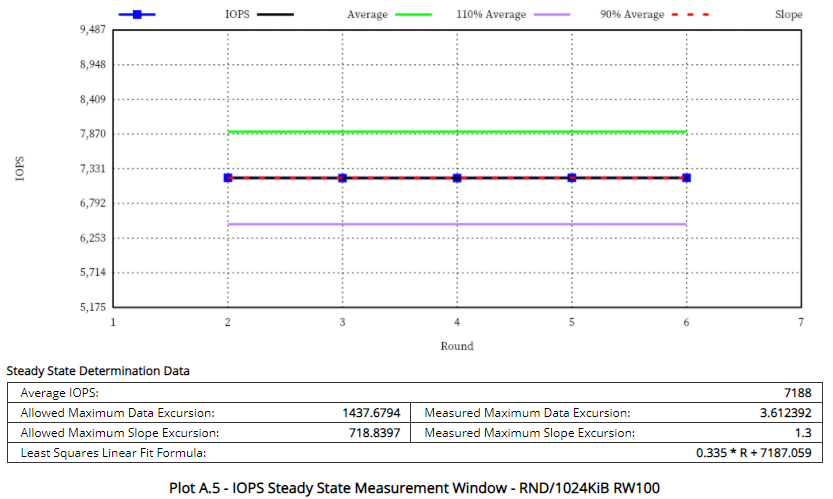Click the x-axis tick label 1
The image size is (833, 499).
[x=113, y=322]
